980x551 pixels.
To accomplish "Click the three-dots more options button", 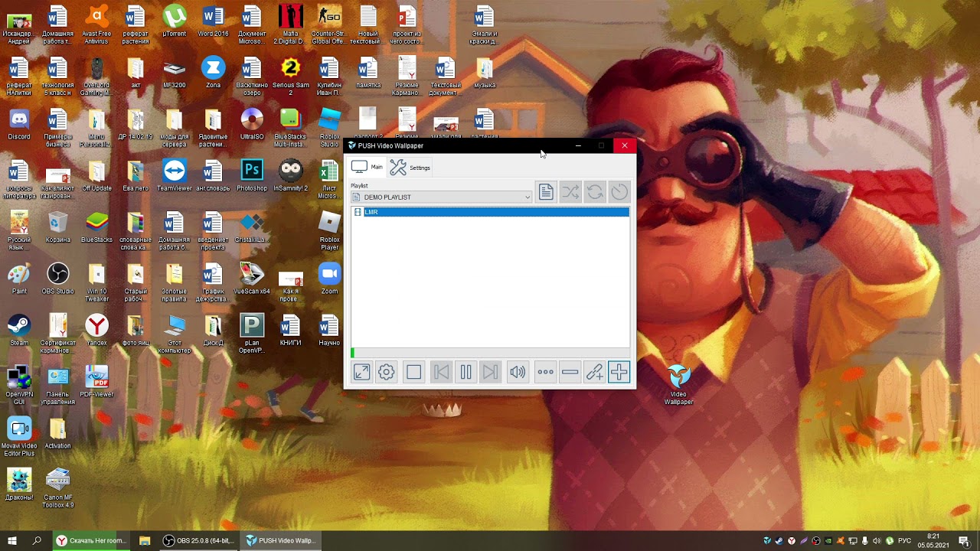I will pos(545,373).
